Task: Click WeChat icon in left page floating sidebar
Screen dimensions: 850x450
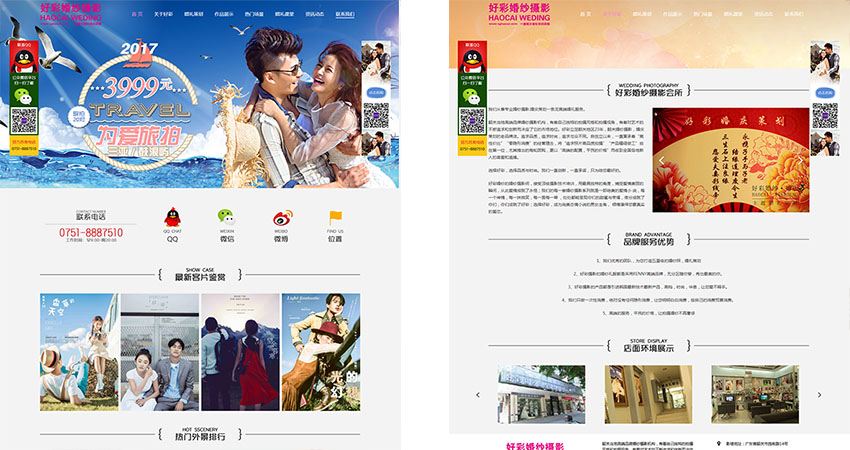Action: (23, 97)
